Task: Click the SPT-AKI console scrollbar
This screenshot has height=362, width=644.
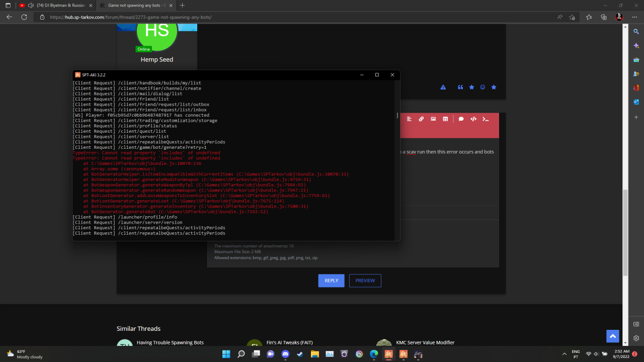Action: (x=397, y=115)
